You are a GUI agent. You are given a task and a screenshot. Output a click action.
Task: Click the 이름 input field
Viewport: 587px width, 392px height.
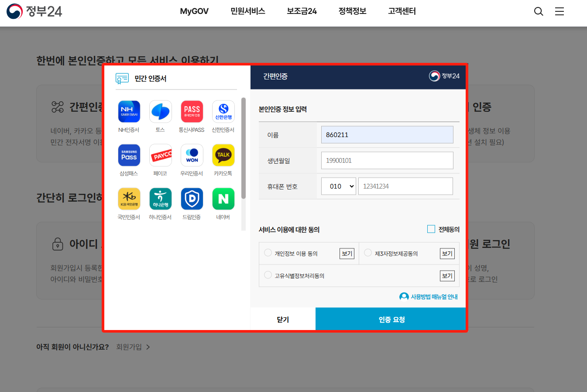[387, 134]
